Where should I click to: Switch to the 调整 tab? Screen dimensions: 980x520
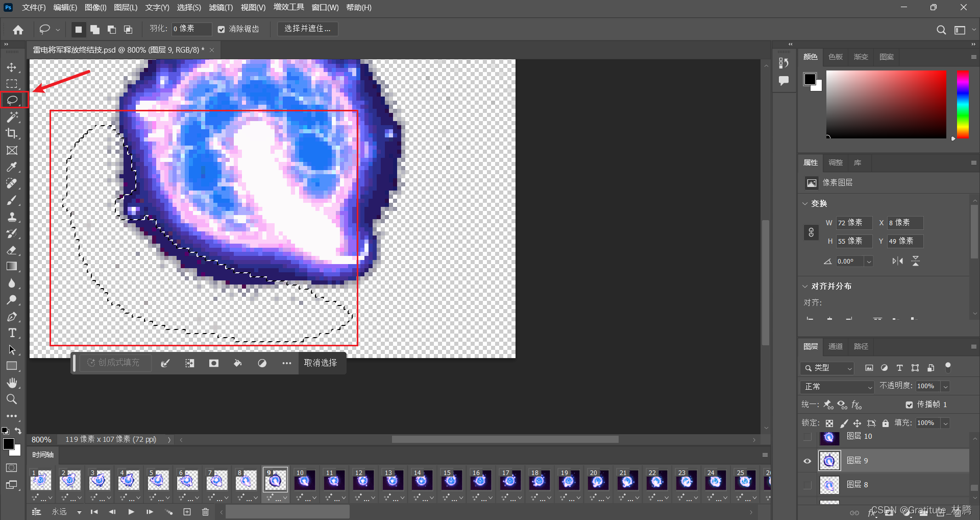click(836, 162)
